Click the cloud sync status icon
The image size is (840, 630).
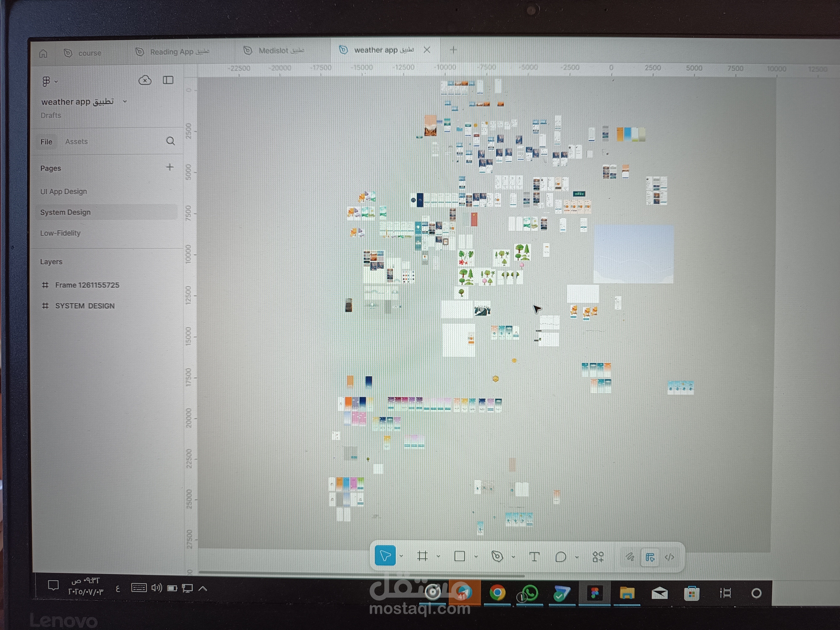[145, 80]
